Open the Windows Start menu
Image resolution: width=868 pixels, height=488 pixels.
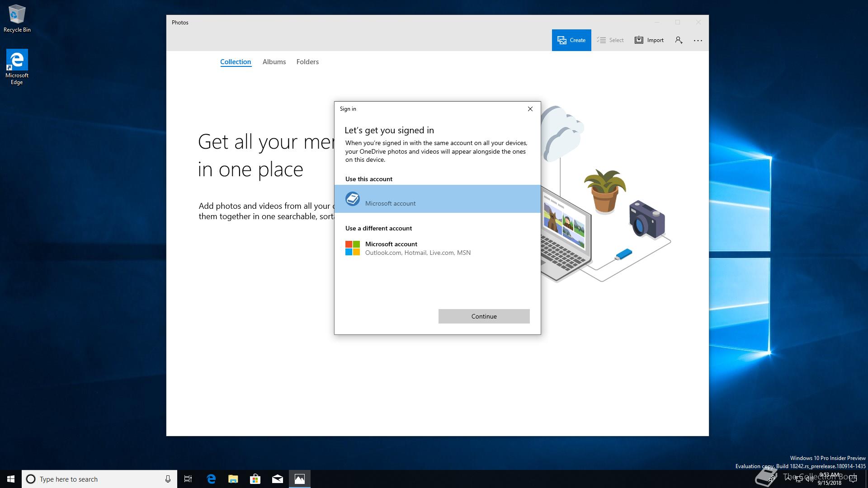(11, 479)
